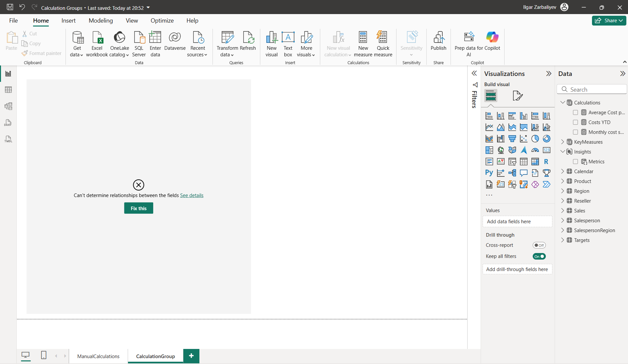Select the Treemap visual
The height and width of the screenshot is (364, 628).
click(x=489, y=150)
